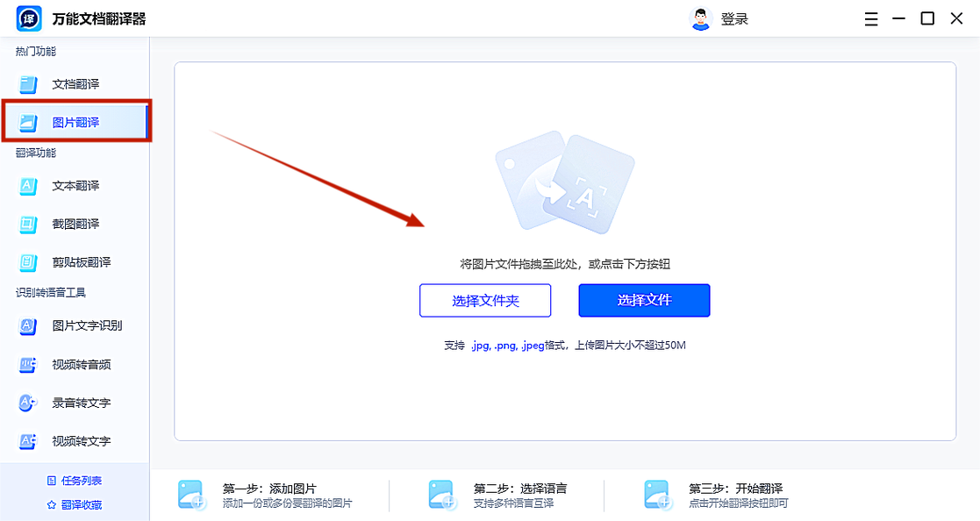Click the 图片文字识别 sidebar icon
Viewport: 980px width, 521px height.
coord(28,326)
